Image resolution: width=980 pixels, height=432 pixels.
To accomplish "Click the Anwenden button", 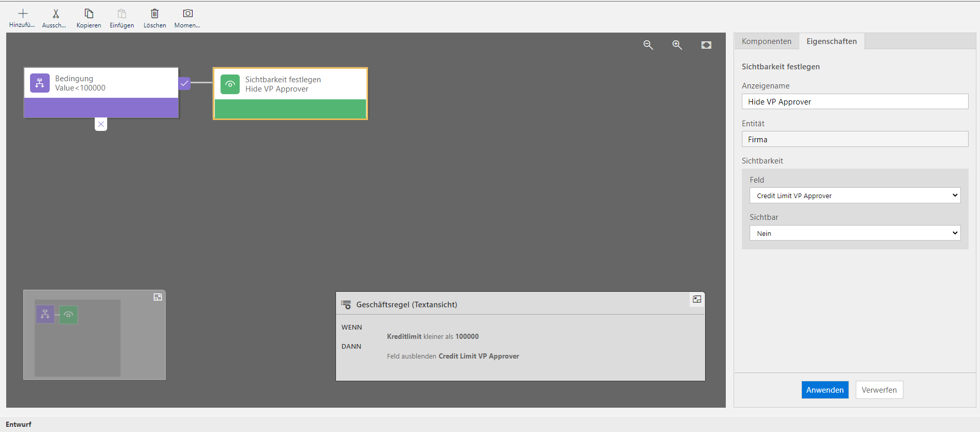I will coord(825,390).
